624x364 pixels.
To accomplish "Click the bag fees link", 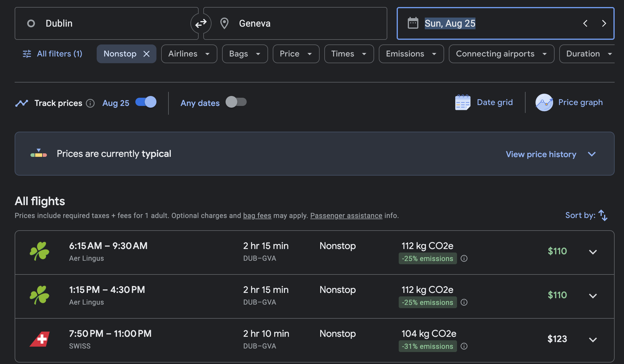I will [x=257, y=216].
